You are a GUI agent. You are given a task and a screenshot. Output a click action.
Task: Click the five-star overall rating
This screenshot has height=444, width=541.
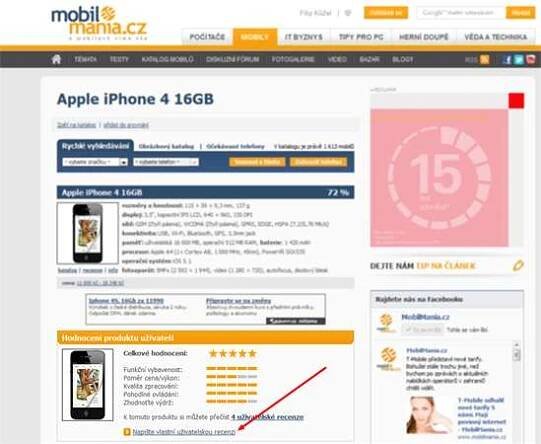(x=233, y=353)
